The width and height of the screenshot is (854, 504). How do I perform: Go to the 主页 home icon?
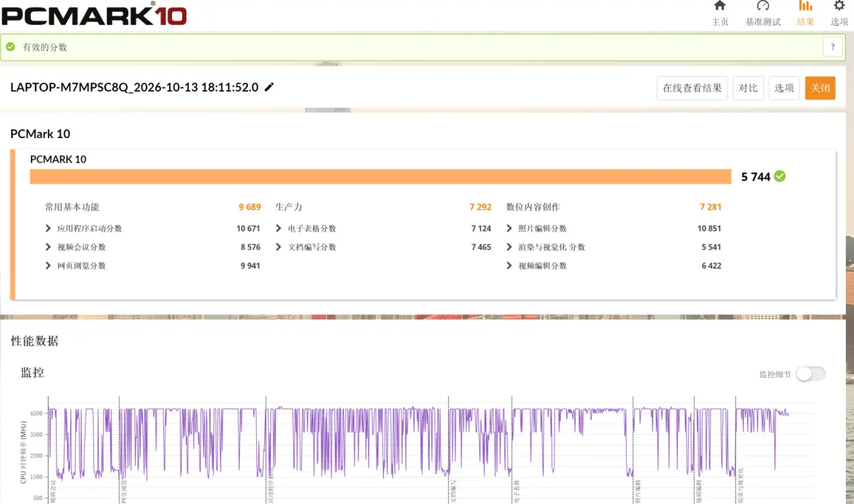tap(720, 6)
